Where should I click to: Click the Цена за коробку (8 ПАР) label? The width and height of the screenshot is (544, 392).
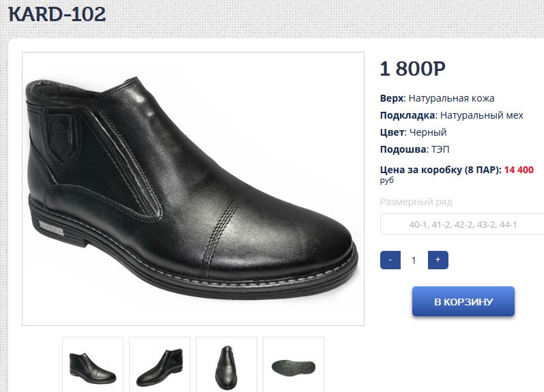pos(440,170)
